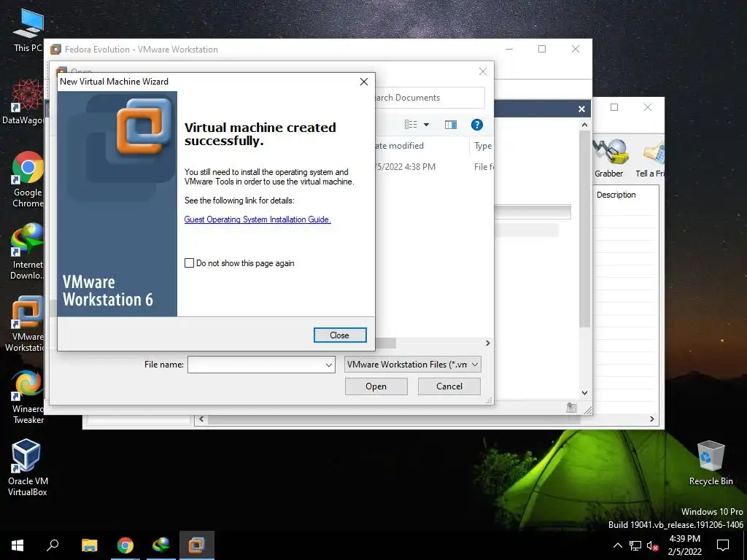
Task: Open VMware Workstation desktop shortcut
Action: (x=26, y=324)
